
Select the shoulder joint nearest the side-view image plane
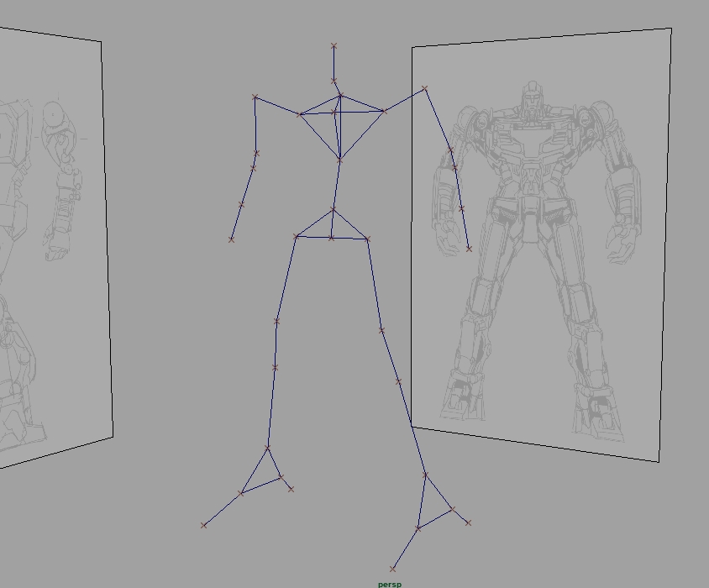(x=299, y=115)
